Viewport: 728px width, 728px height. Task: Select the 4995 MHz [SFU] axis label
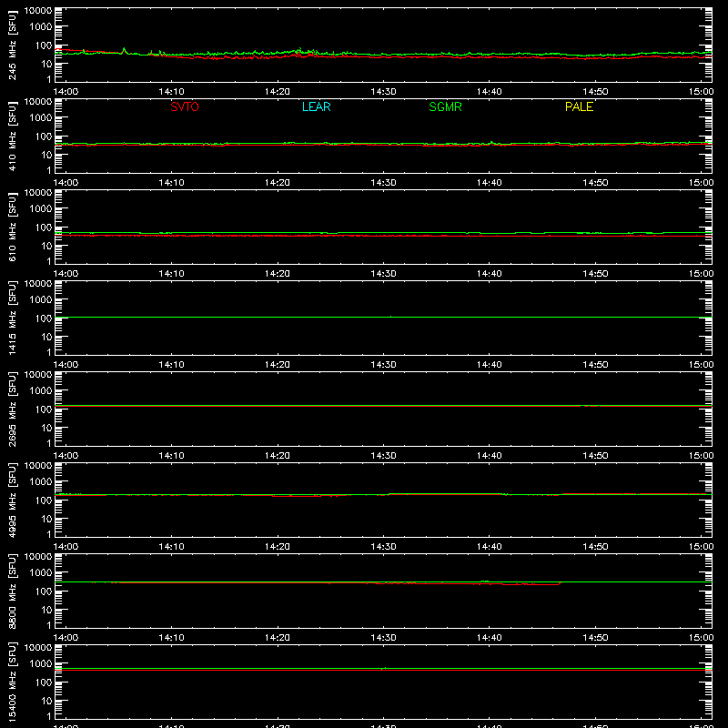coord(12,500)
